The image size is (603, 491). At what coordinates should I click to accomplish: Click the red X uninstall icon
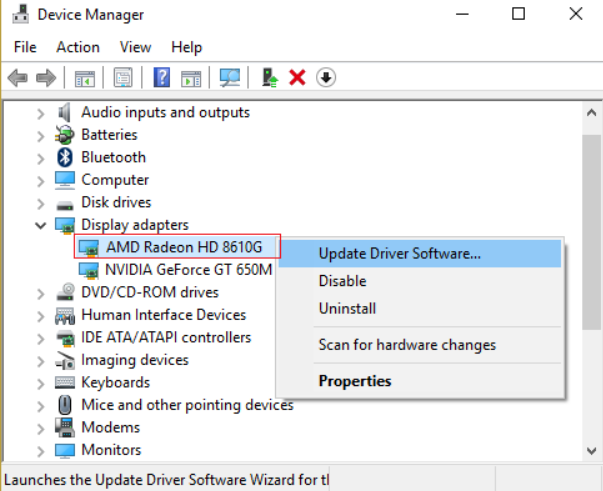click(297, 77)
